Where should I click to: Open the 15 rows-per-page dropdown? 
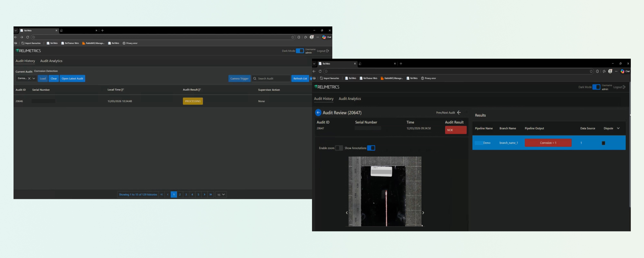pos(221,194)
